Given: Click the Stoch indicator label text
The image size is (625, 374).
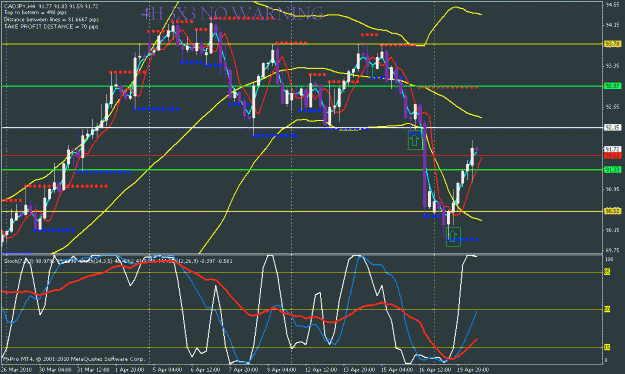Looking at the screenshot, I should [118, 261].
